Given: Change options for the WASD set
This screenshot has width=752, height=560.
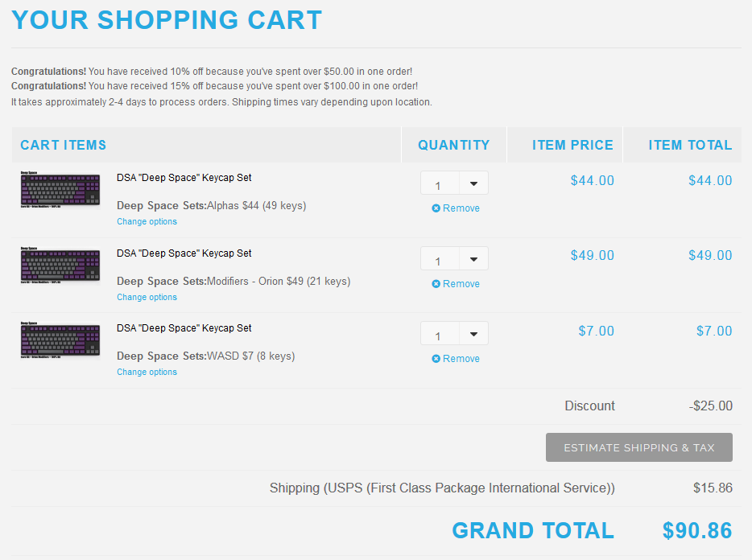Looking at the screenshot, I should 147,373.
